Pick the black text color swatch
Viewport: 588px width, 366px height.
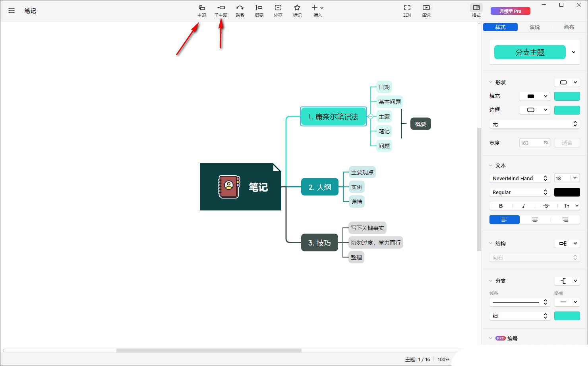pyautogui.click(x=567, y=192)
